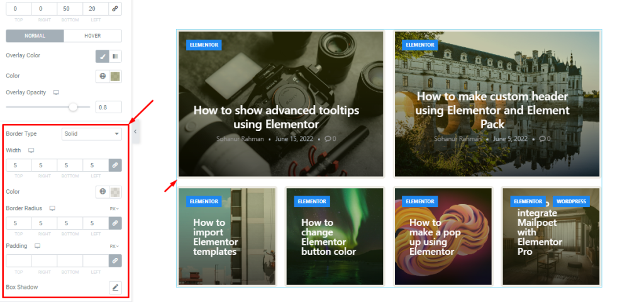Open responsive device icon next to Width
Image resolution: width=644 pixels, height=302 pixels.
(x=31, y=150)
